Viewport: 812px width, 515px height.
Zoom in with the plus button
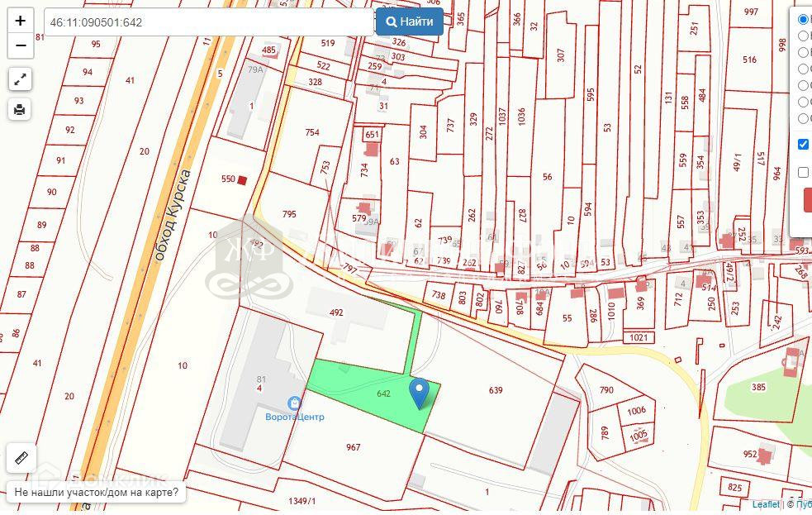click(x=21, y=21)
